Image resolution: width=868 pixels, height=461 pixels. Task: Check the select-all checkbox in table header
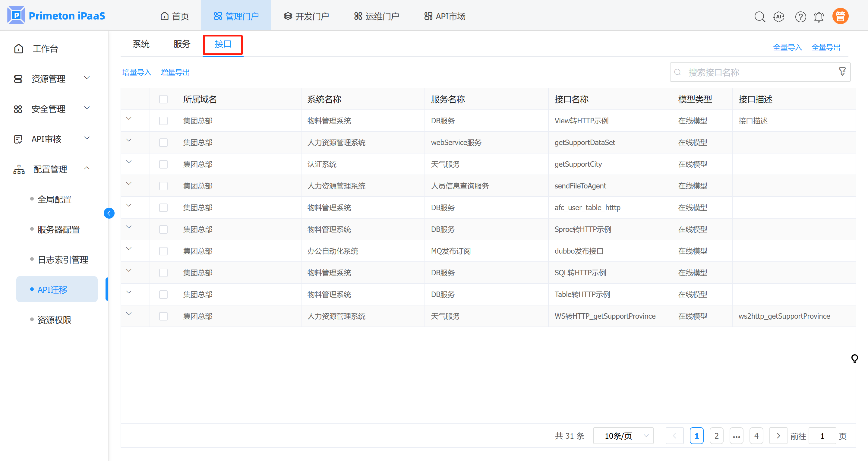point(163,99)
